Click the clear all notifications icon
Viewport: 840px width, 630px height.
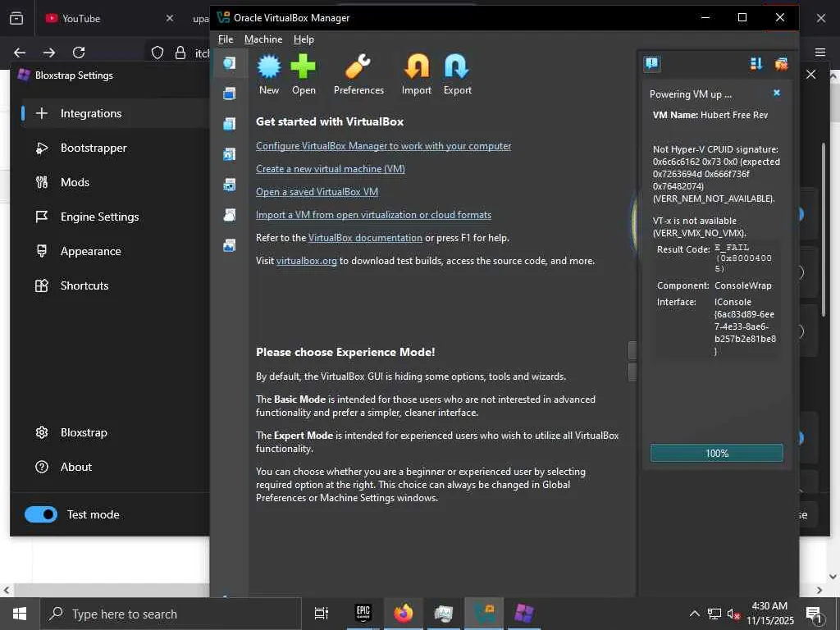tap(781, 64)
